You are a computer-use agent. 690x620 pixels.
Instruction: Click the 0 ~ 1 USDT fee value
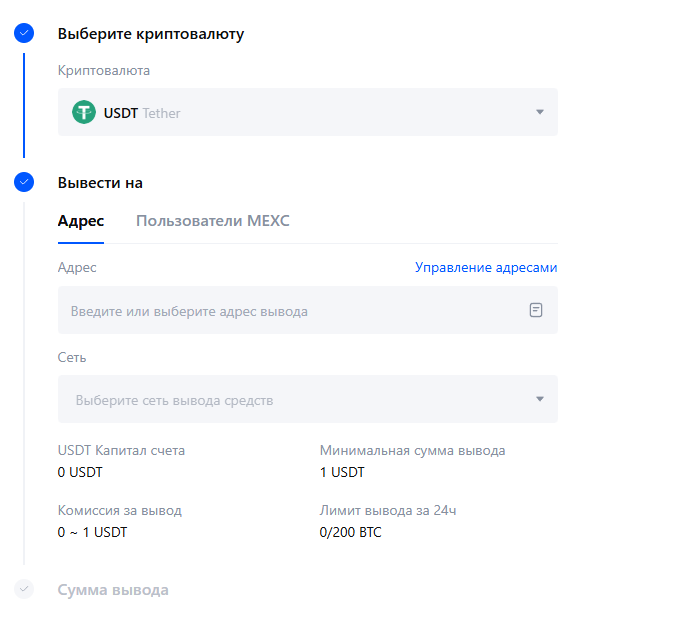[92, 532]
